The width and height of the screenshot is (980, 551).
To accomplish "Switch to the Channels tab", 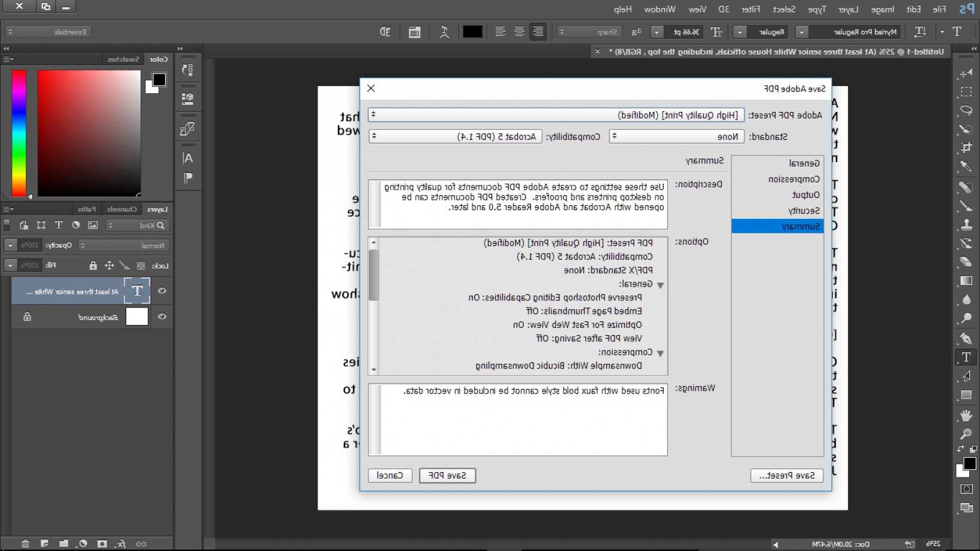I will (122, 209).
